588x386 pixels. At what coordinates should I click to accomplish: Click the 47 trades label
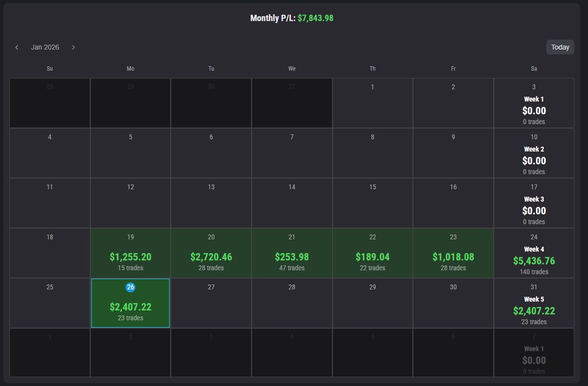292,268
